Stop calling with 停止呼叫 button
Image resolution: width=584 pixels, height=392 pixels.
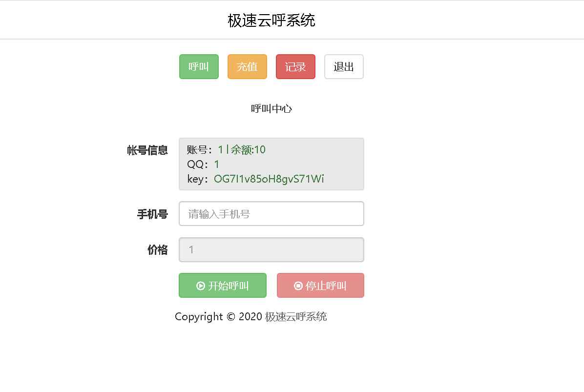[320, 286]
